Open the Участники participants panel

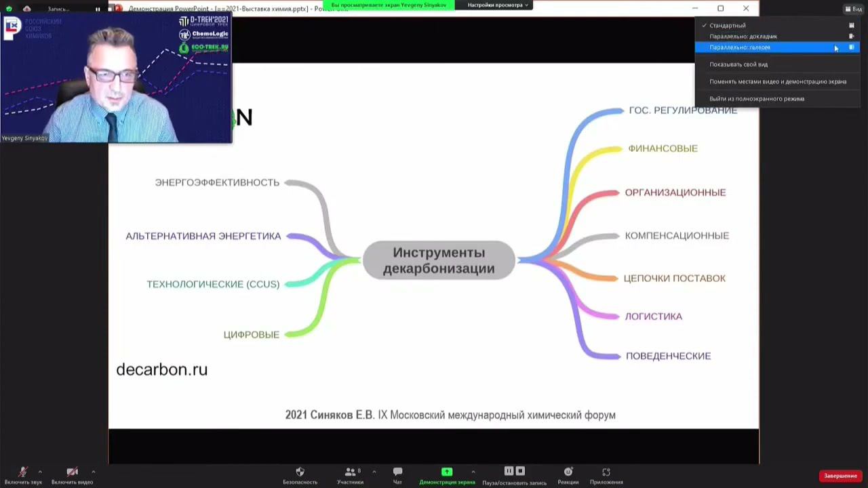click(351, 472)
